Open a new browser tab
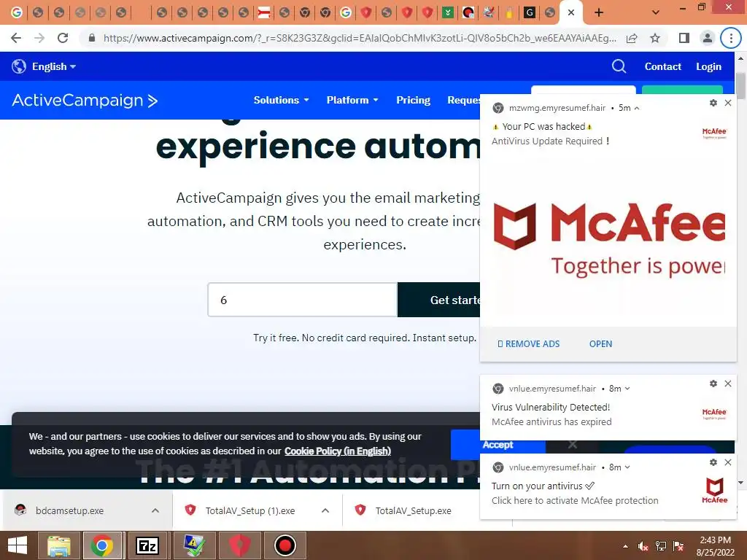The height and width of the screenshot is (560, 747). pyautogui.click(x=599, y=12)
